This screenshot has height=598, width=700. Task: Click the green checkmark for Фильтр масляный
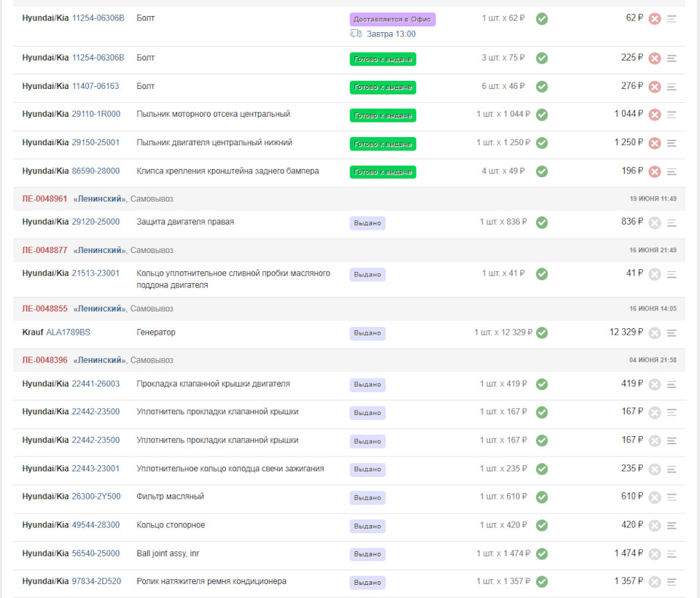tap(542, 497)
